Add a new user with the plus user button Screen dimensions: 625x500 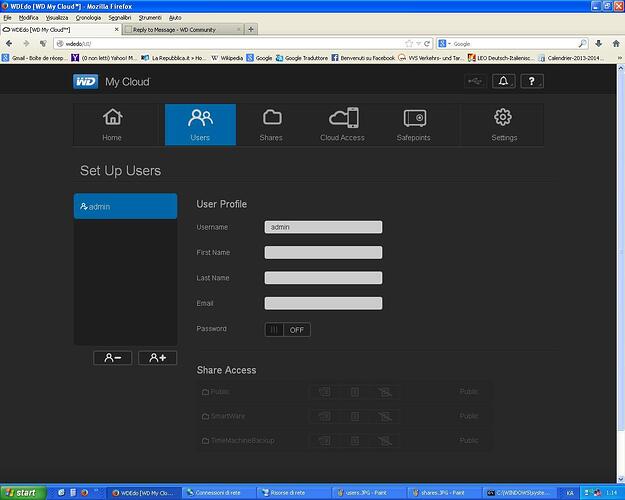[157, 358]
